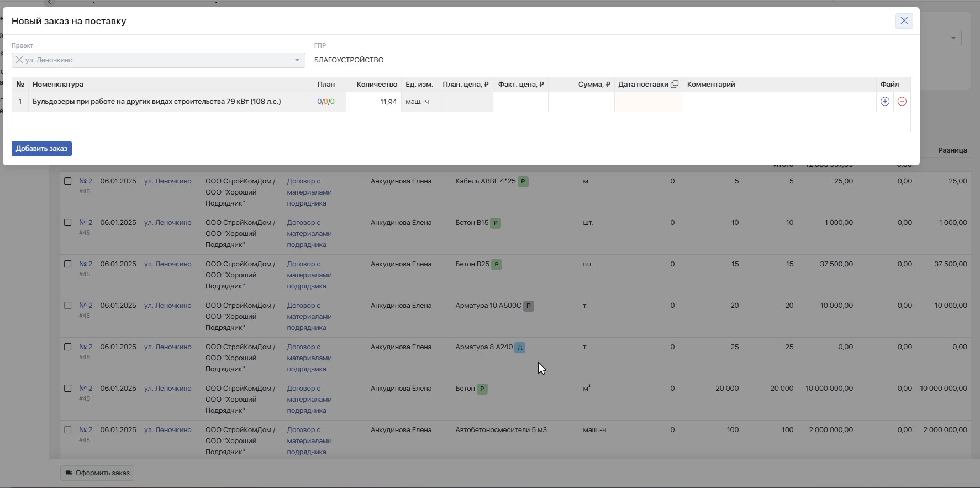Close the Новый заказ на поставку dialog

[x=904, y=21]
